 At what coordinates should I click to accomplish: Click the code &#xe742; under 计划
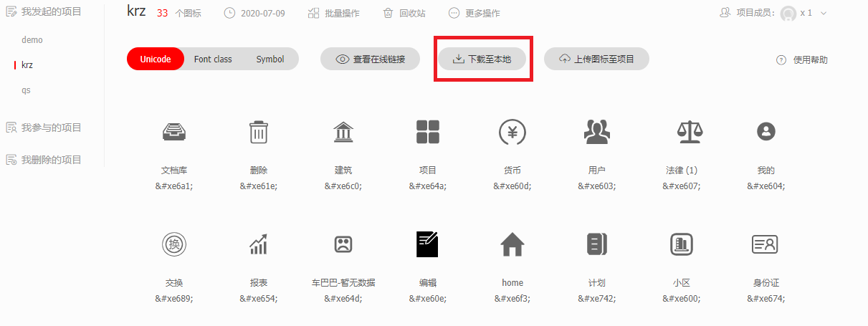click(597, 298)
